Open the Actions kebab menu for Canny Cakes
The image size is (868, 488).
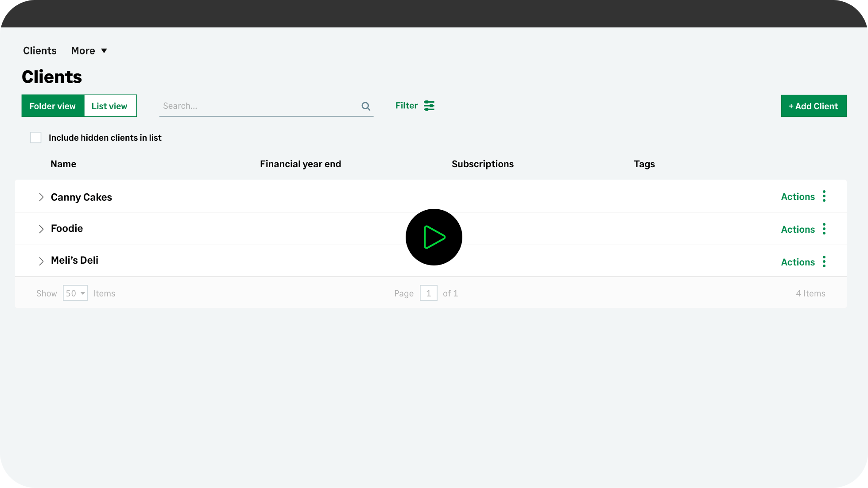pyautogui.click(x=824, y=196)
